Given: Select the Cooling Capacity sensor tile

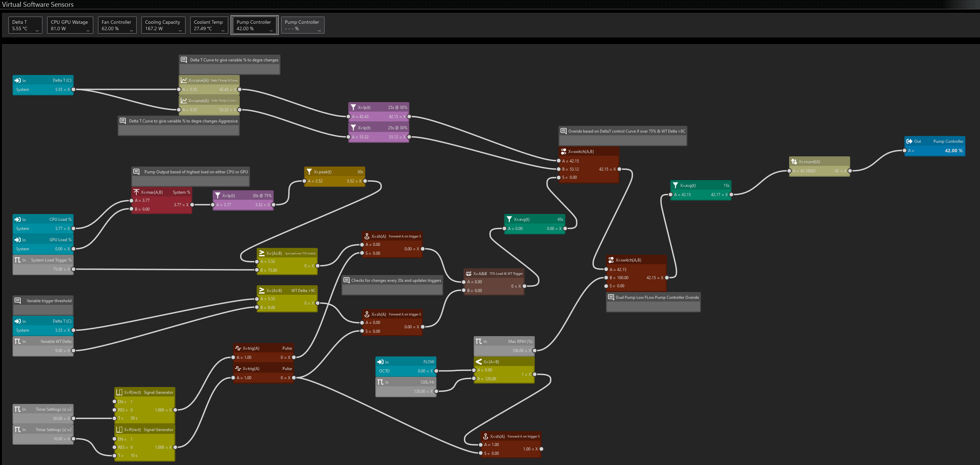Looking at the screenshot, I should point(163,25).
